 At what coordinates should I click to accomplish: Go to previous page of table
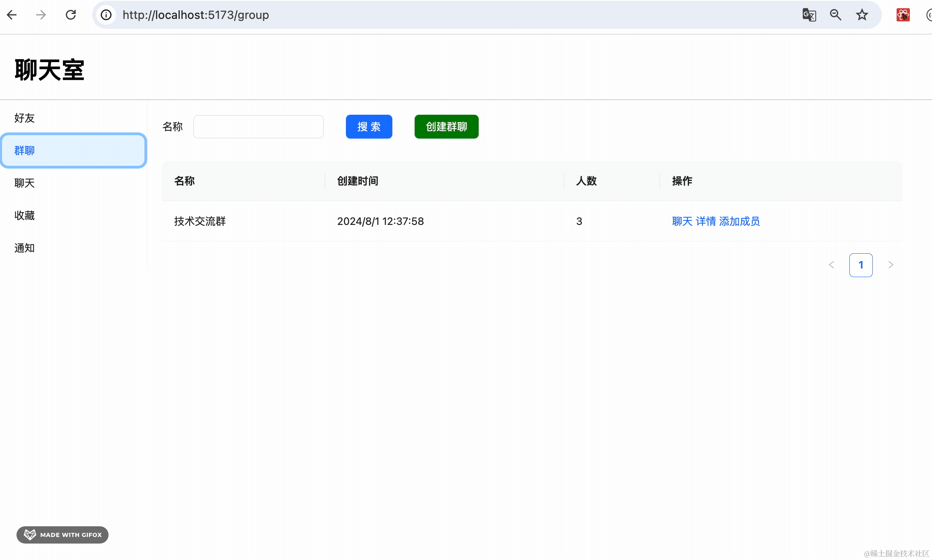(x=831, y=265)
